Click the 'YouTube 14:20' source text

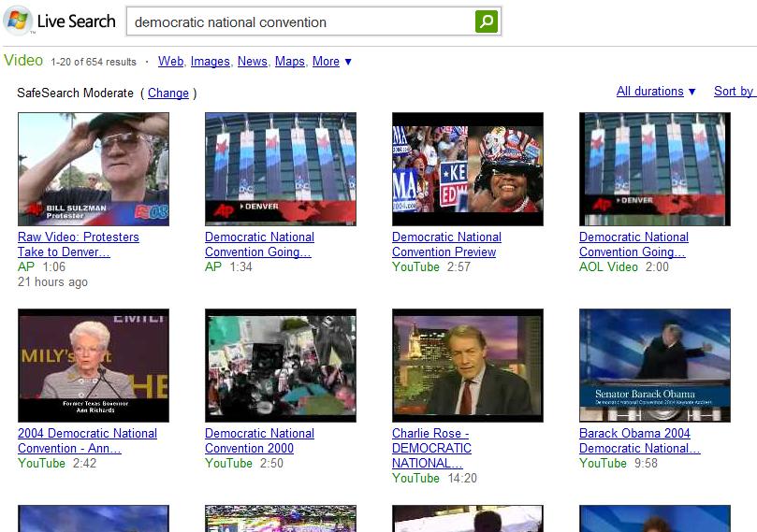(434, 478)
